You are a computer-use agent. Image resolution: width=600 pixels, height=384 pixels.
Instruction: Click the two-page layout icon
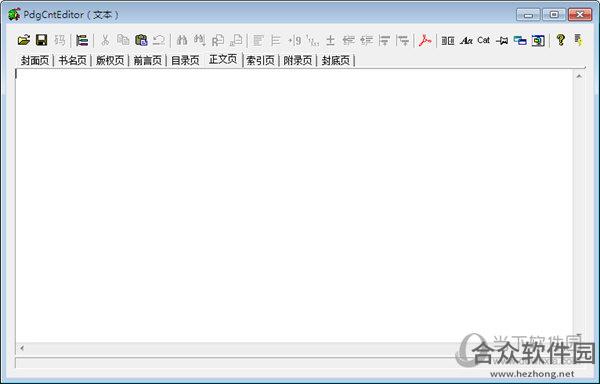448,41
